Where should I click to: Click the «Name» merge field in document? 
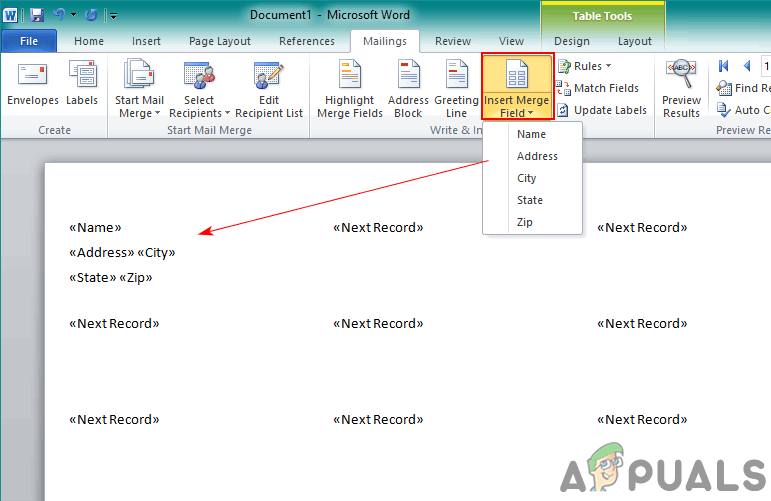[x=95, y=228]
